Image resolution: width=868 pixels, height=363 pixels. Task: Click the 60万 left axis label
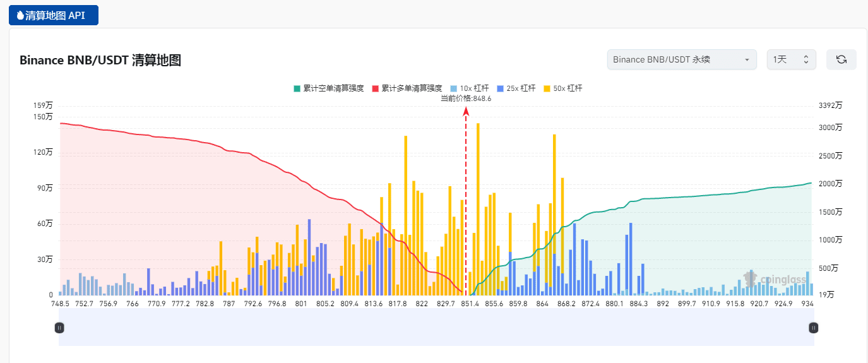(45, 223)
